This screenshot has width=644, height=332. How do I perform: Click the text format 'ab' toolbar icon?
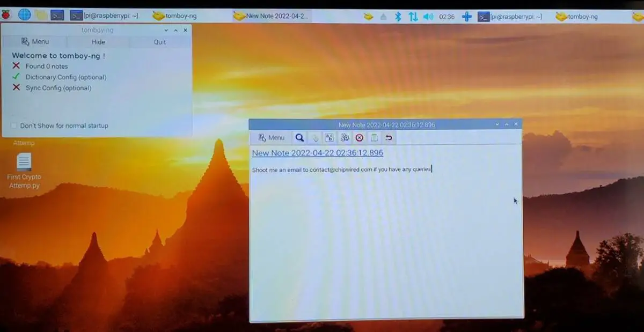click(x=330, y=138)
